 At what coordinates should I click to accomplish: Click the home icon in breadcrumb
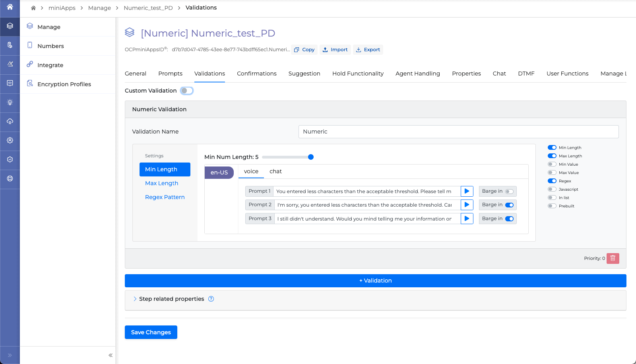(33, 8)
